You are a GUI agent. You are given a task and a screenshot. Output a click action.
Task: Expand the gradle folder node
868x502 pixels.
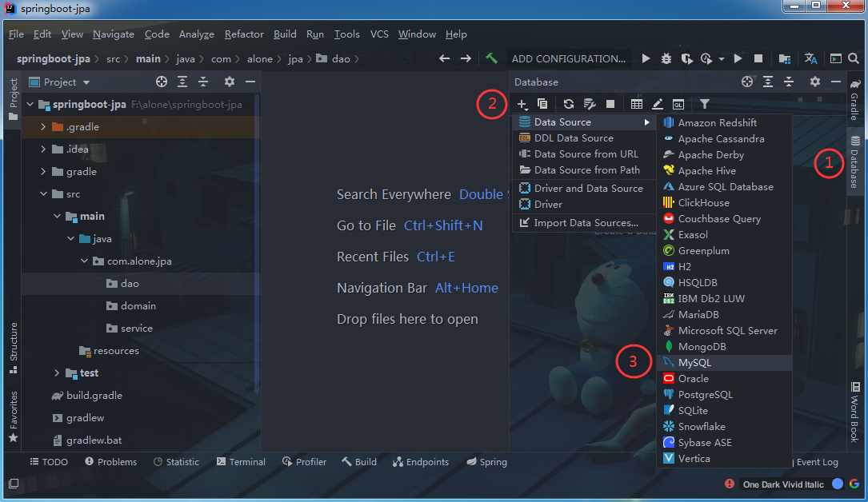click(x=43, y=171)
